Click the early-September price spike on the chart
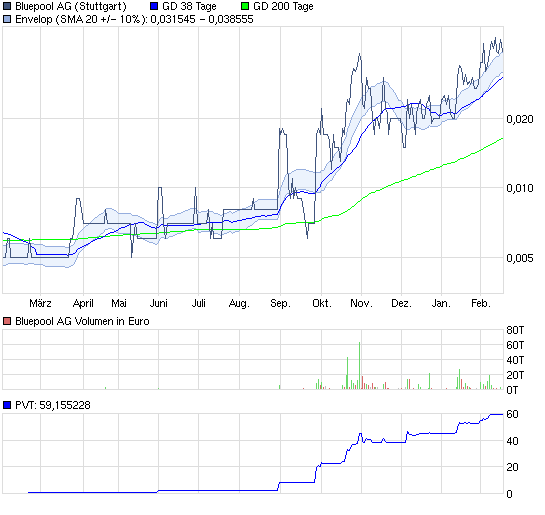 tap(282, 130)
